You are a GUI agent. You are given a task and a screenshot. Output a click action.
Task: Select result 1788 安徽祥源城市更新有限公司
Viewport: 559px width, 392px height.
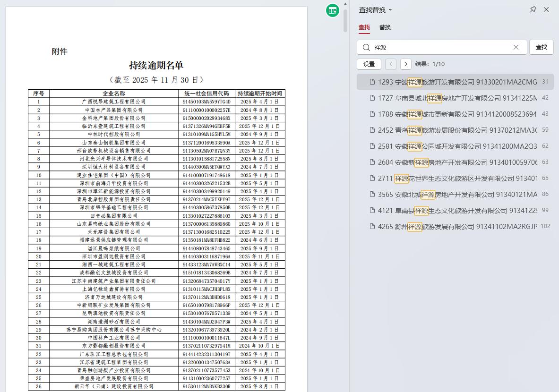[x=455, y=114]
